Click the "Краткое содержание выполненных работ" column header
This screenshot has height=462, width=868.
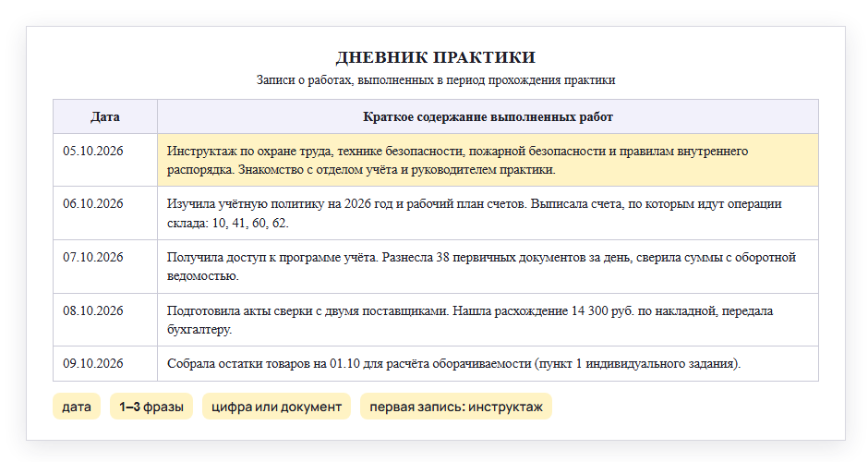pos(488,116)
